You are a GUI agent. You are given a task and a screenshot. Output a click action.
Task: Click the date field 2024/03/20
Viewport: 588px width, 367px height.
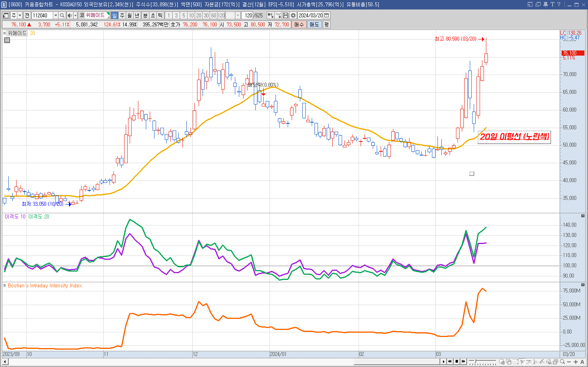[310, 15]
